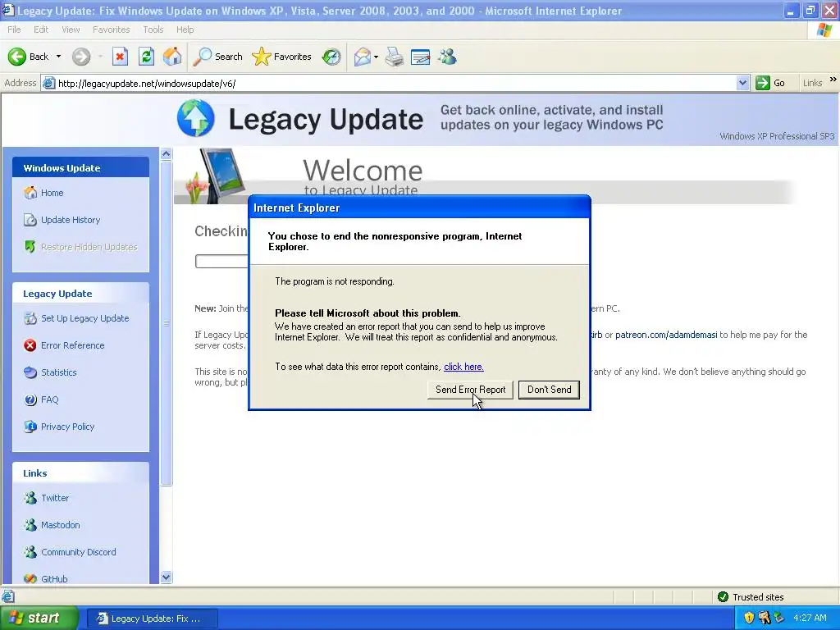
Task: Expand the Links toolbar chevron
Action: click(833, 80)
